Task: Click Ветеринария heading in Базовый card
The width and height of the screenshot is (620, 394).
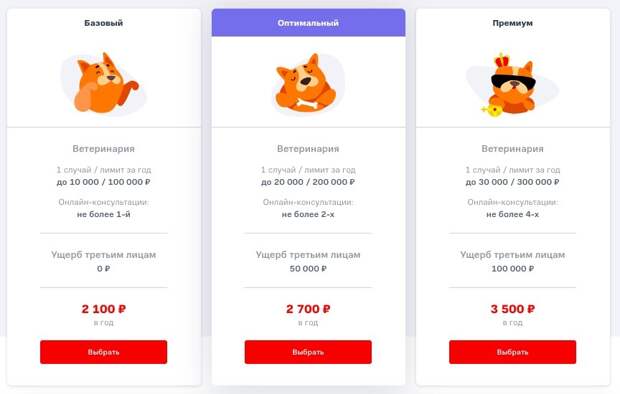Action: tap(104, 149)
